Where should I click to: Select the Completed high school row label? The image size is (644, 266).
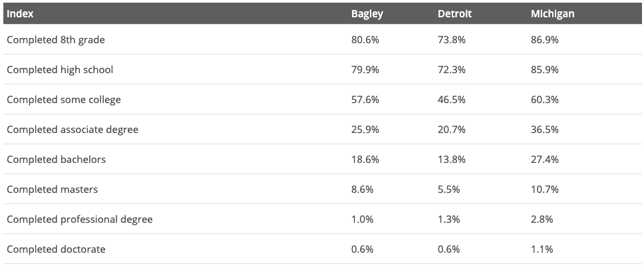coord(60,70)
